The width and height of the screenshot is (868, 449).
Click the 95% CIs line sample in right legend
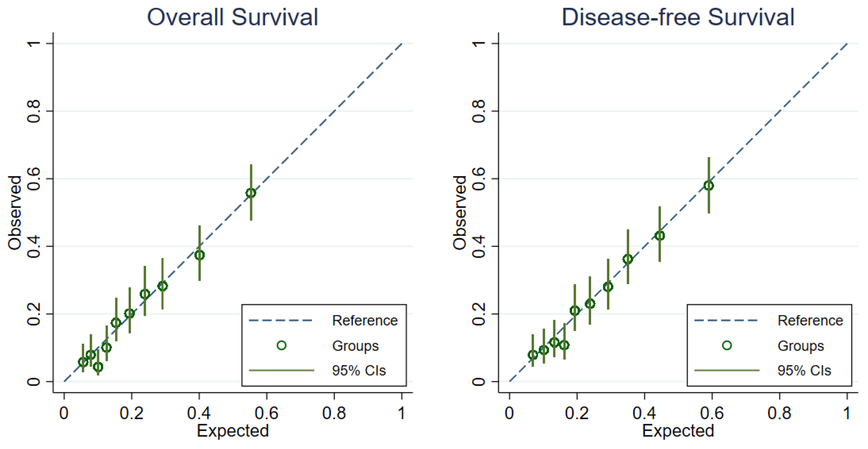[x=727, y=370]
